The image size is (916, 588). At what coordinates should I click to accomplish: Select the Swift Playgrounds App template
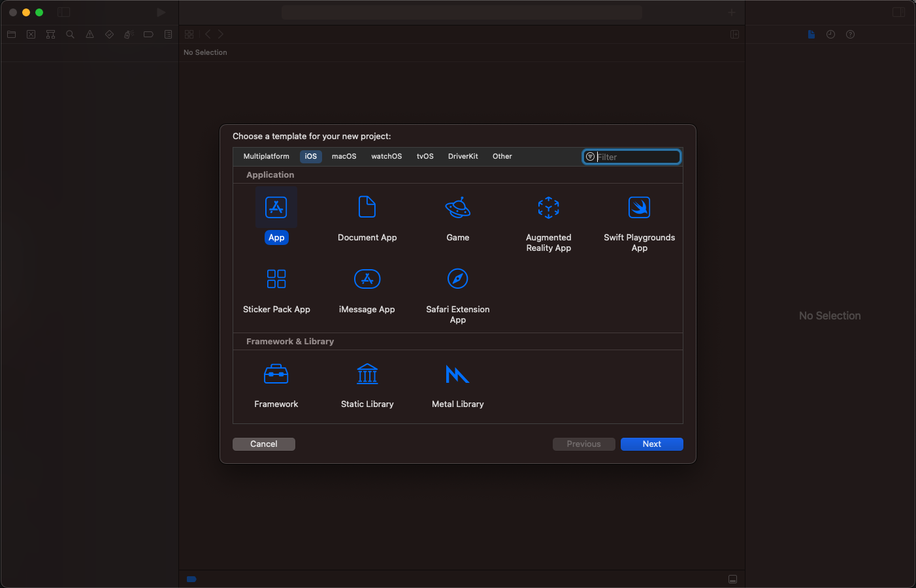tap(640, 223)
